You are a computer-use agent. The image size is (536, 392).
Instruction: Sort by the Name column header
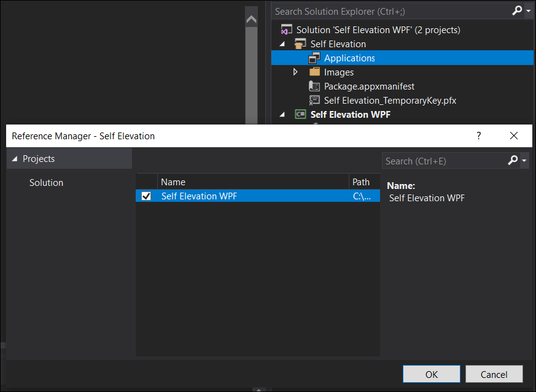[253, 182]
